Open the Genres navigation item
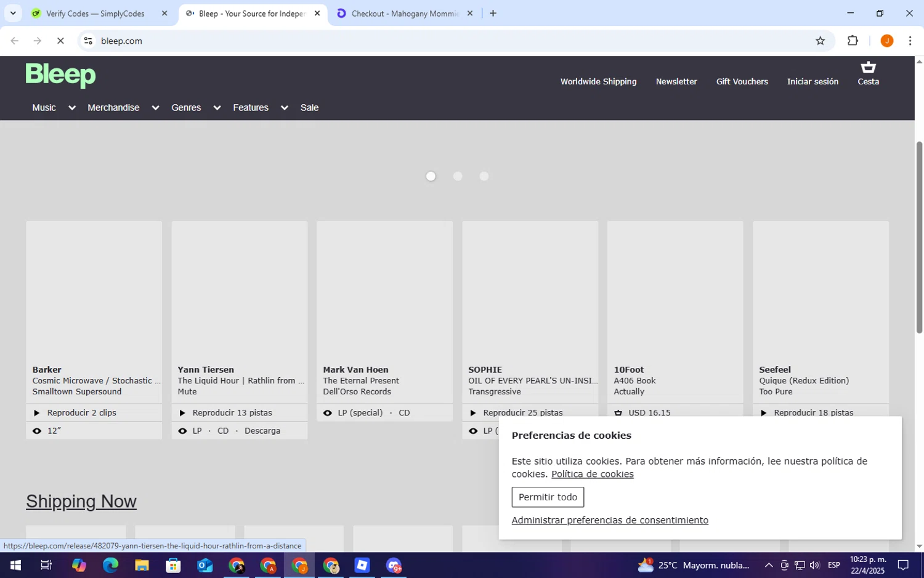The height and width of the screenshot is (578, 924). point(186,108)
